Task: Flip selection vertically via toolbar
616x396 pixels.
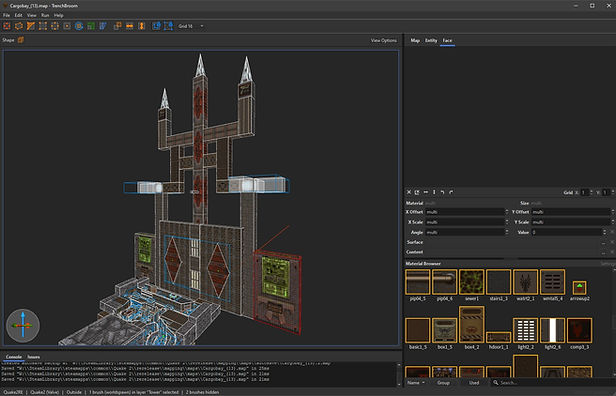Action: click(142, 26)
